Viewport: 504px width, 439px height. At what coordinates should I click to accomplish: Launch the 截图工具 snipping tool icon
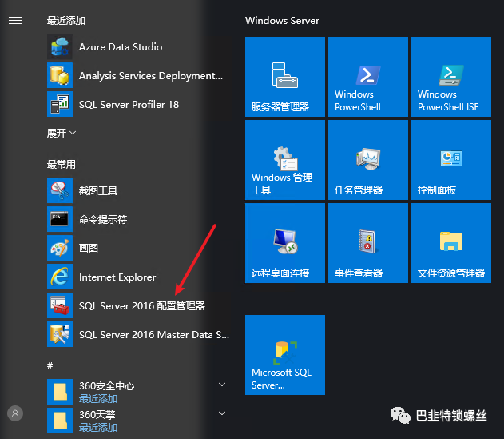[x=60, y=190]
